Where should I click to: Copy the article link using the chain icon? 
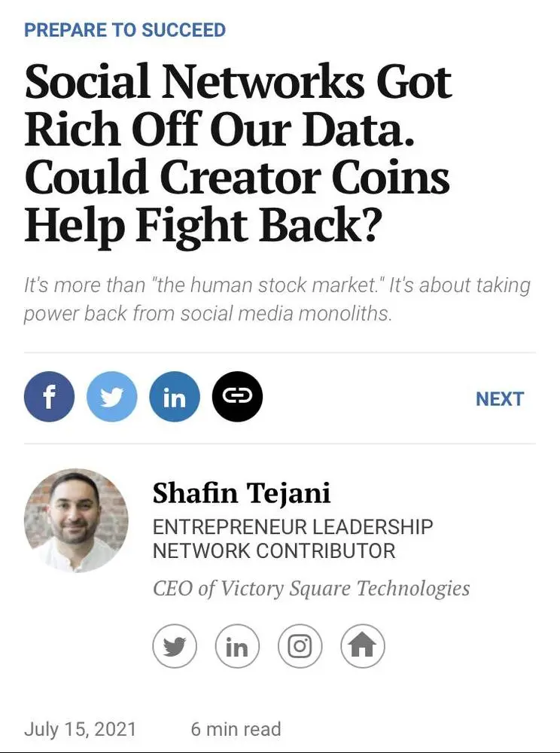pyautogui.click(x=237, y=395)
